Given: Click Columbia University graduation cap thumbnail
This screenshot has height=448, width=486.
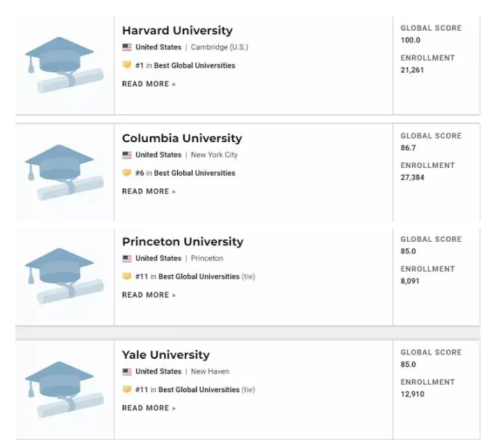Looking at the screenshot, I should 64,173.
